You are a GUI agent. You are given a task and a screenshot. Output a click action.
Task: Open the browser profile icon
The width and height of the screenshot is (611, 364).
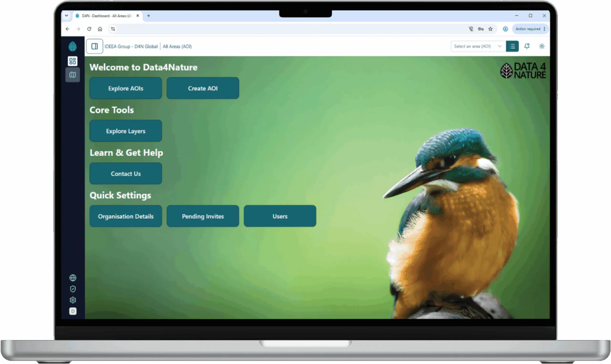(505, 29)
